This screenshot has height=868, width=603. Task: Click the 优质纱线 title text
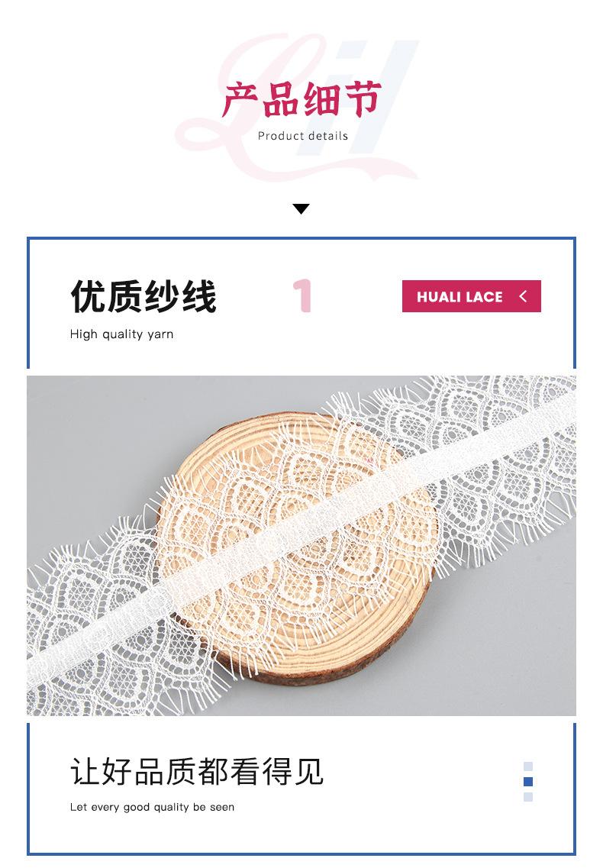coord(143,296)
